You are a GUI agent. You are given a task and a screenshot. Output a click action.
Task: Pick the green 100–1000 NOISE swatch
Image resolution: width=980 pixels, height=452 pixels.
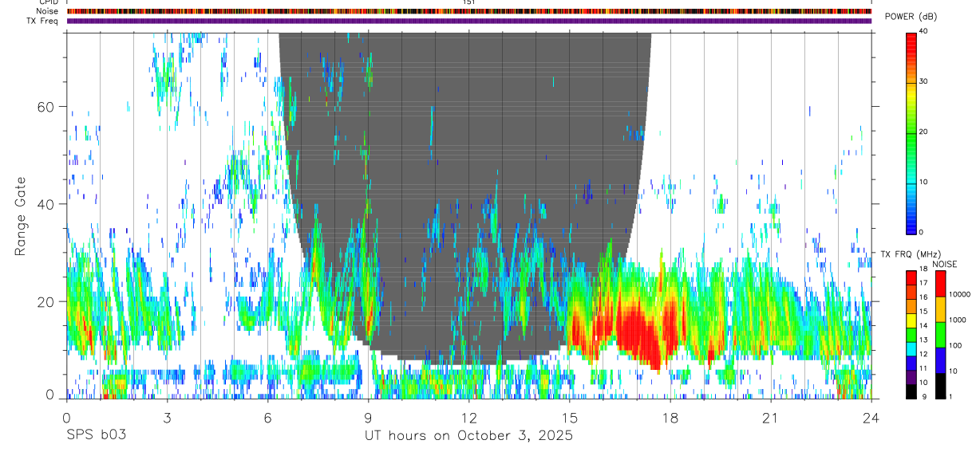coord(939,334)
